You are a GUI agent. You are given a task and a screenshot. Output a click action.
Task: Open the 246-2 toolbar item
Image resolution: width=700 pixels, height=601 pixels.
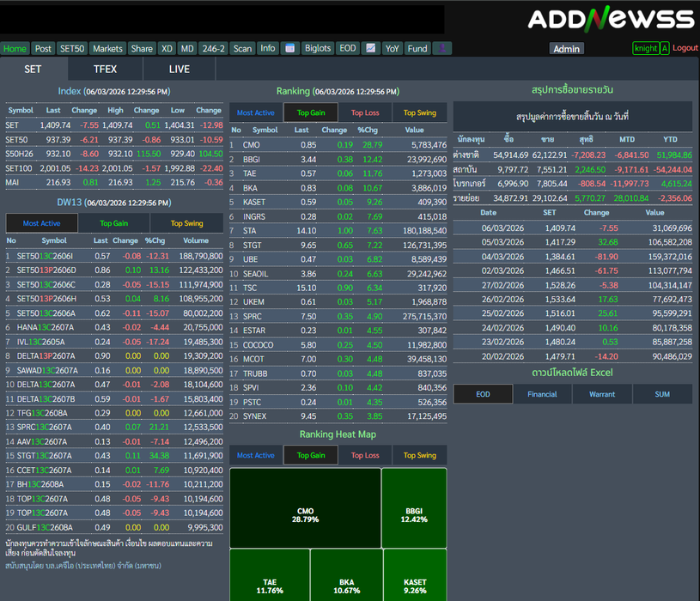[x=213, y=49]
